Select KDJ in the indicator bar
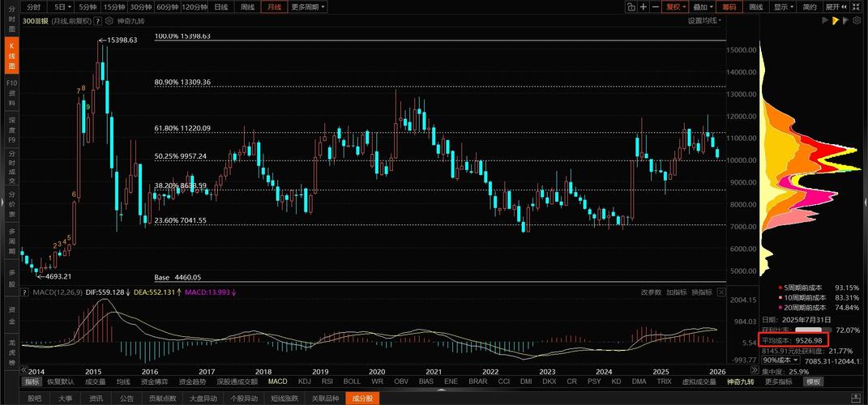The height and width of the screenshot is (405, 868). 305,382
